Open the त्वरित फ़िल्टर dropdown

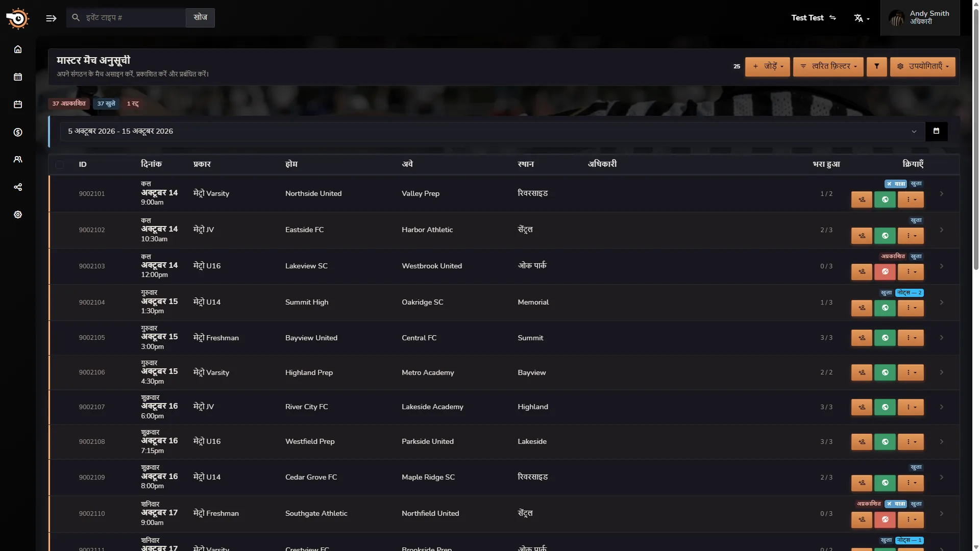click(828, 67)
